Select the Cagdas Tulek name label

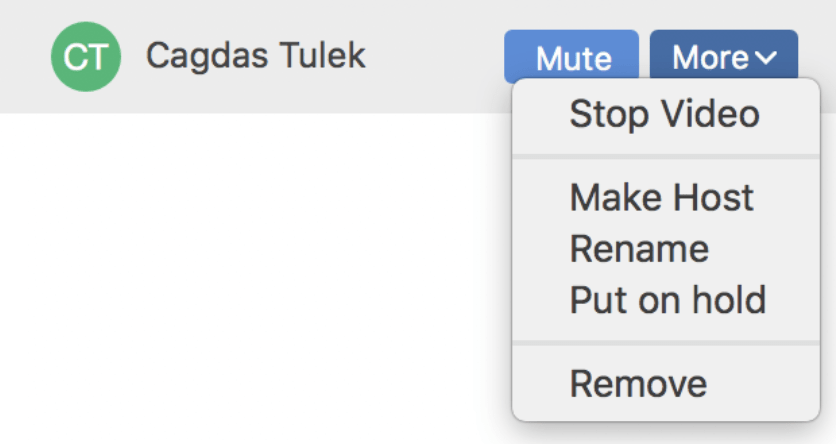coord(255,56)
